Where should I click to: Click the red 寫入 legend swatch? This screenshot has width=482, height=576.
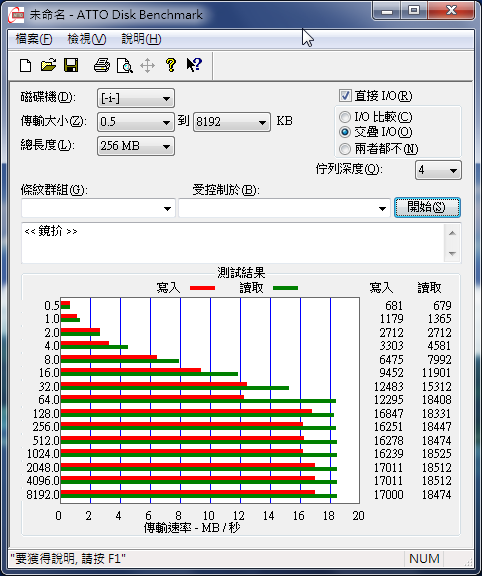[x=202, y=288]
